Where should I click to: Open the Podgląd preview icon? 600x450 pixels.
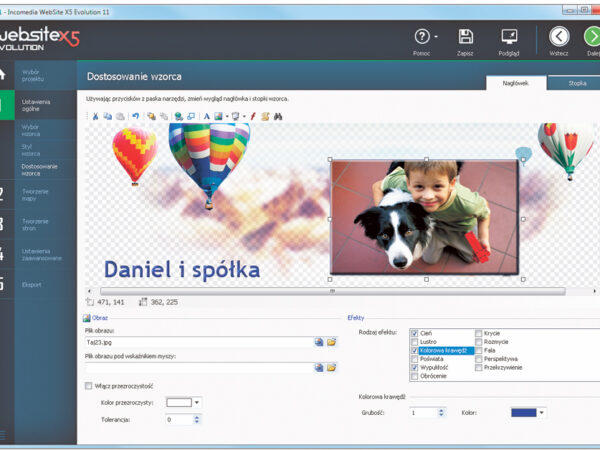509,38
